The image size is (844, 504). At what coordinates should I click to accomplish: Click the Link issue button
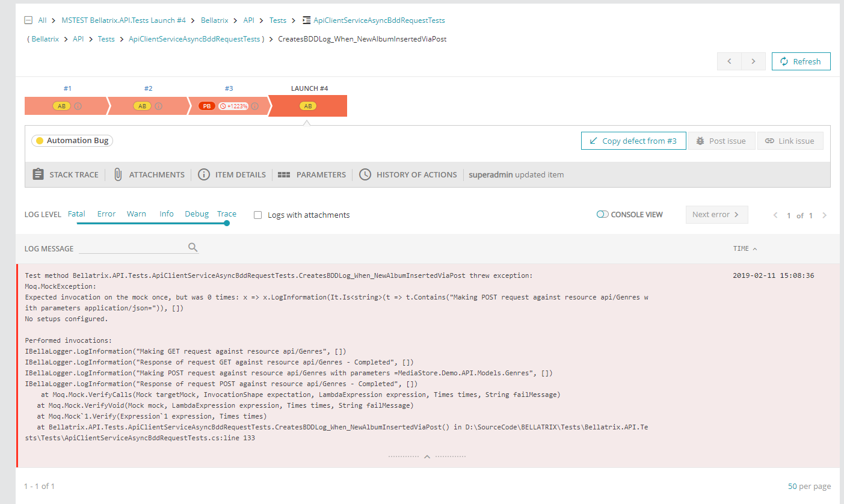(x=790, y=141)
